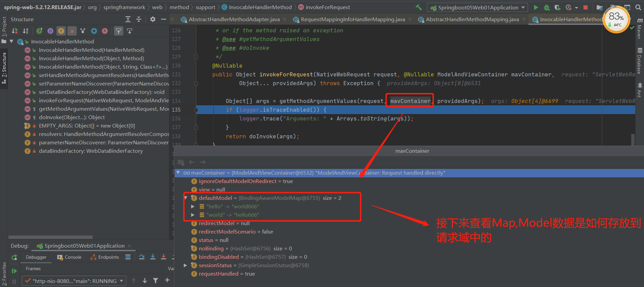Open debugger layout settings lines icon
Image resolution: width=644 pixels, height=287 pixels.
tap(128, 257)
